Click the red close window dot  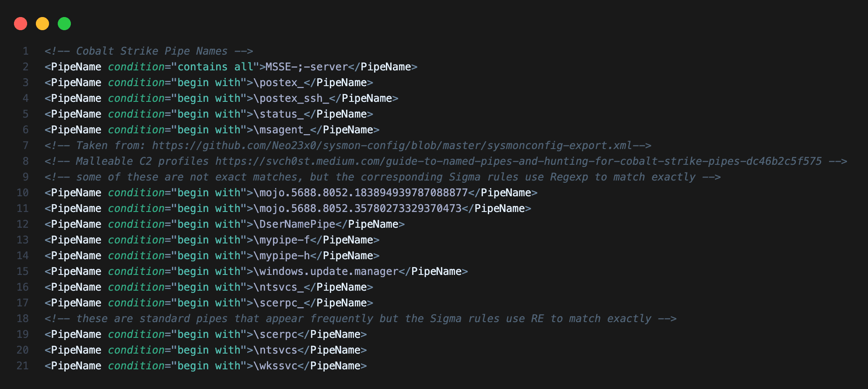tap(21, 24)
